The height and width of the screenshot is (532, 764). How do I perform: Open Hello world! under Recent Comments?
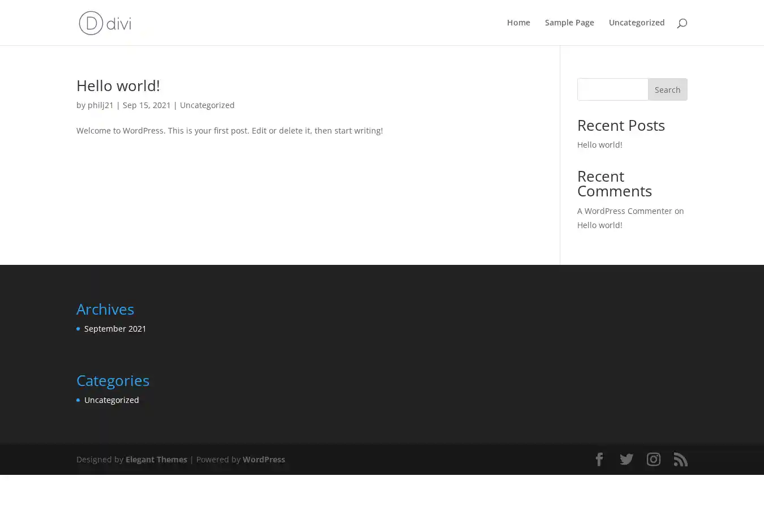click(x=599, y=225)
